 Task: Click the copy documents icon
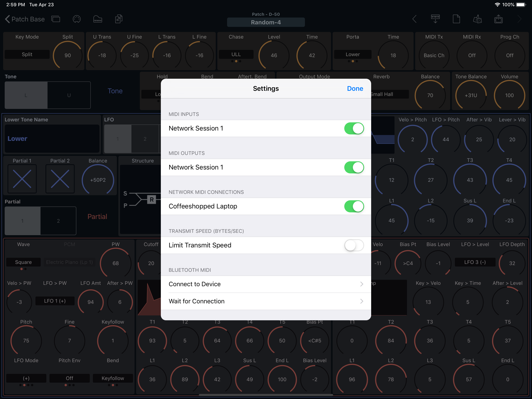119,19
